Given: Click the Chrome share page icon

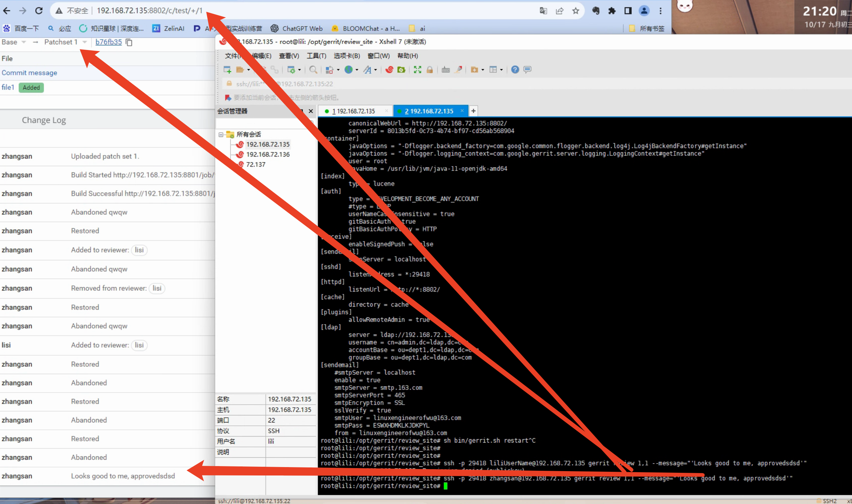Looking at the screenshot, I should pos(560,11).
